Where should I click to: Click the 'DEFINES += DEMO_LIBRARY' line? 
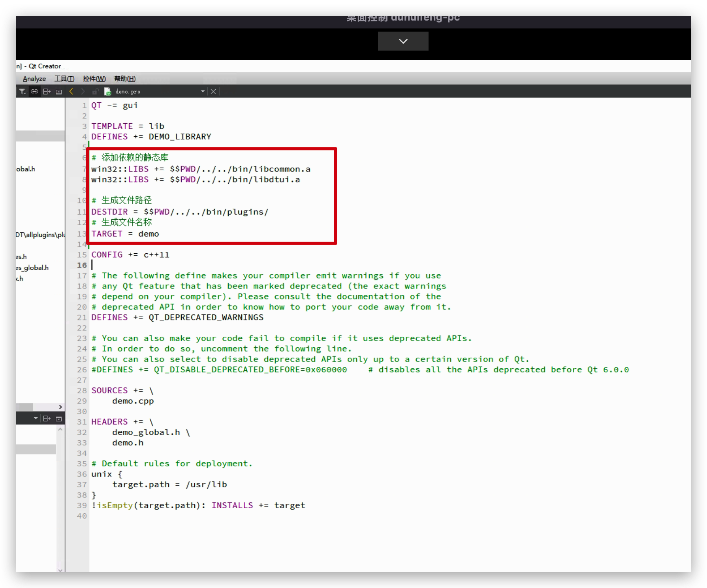151,137
